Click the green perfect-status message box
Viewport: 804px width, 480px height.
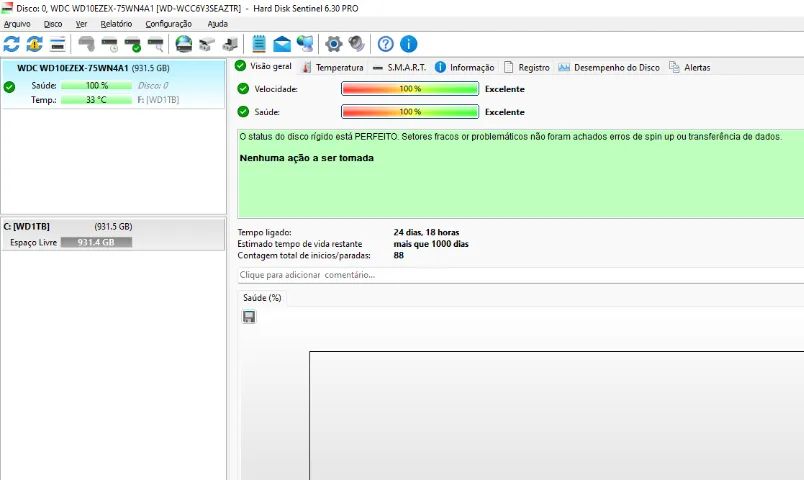click(520, 174)
